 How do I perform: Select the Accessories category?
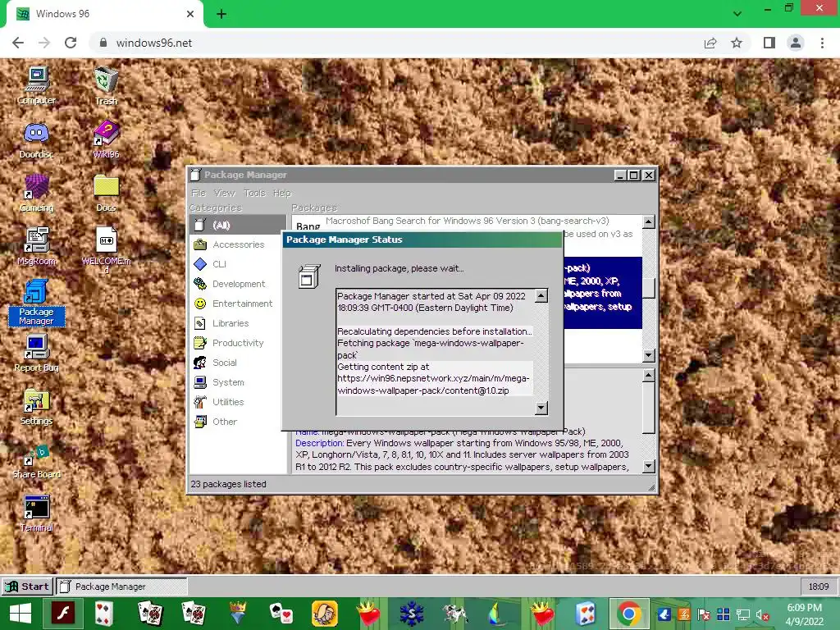pos(238,244)
